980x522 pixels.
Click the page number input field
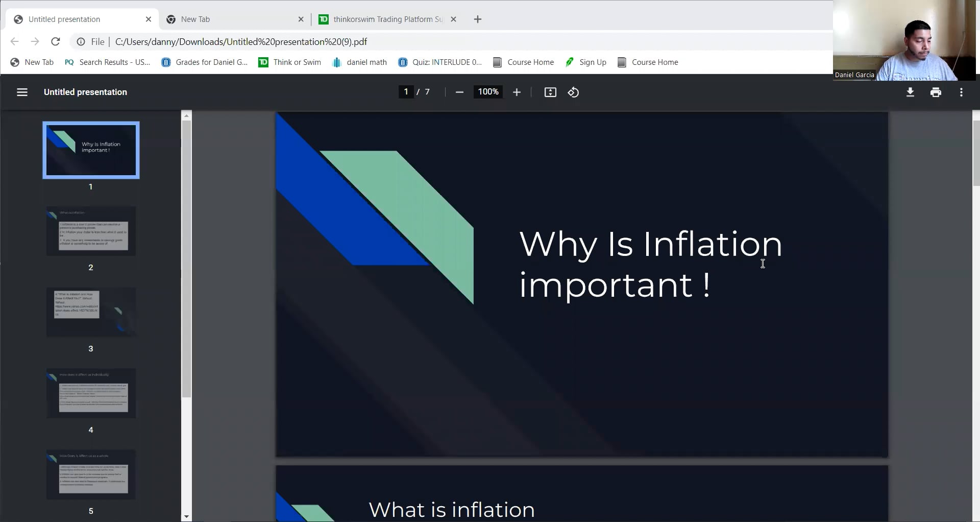(406, 91)
